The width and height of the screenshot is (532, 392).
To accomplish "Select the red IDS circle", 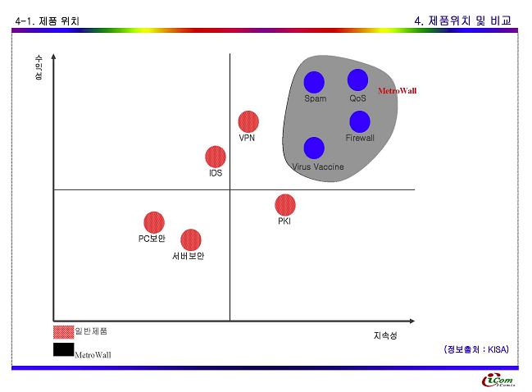I will coord(216,157).
